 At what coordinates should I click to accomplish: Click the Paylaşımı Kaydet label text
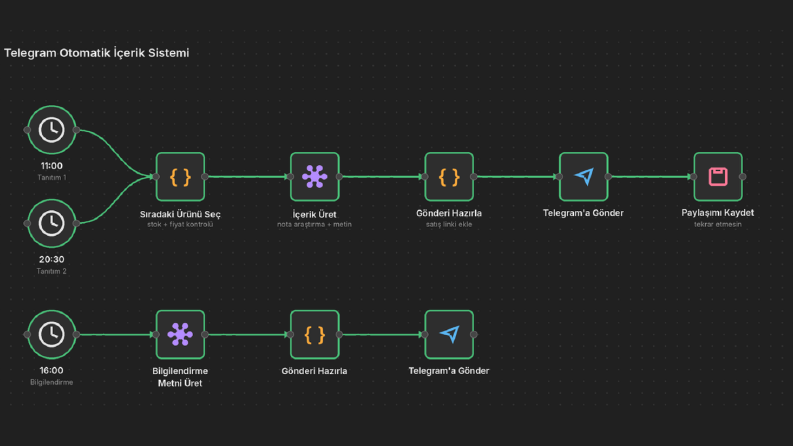pyautogui.click(x=718, y=213)
